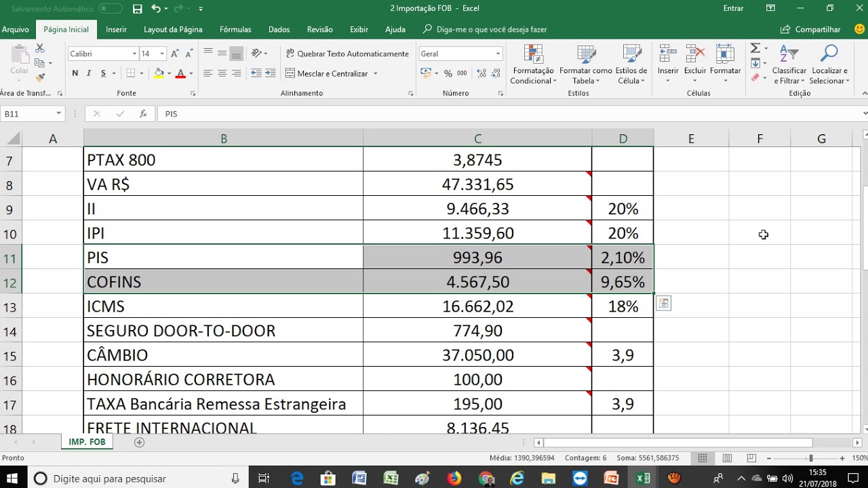Viewport: 868px width, 488px height.
Task: Open the Calibri font name dropdown
Action: pyautogui.click(x=134, y=54)
